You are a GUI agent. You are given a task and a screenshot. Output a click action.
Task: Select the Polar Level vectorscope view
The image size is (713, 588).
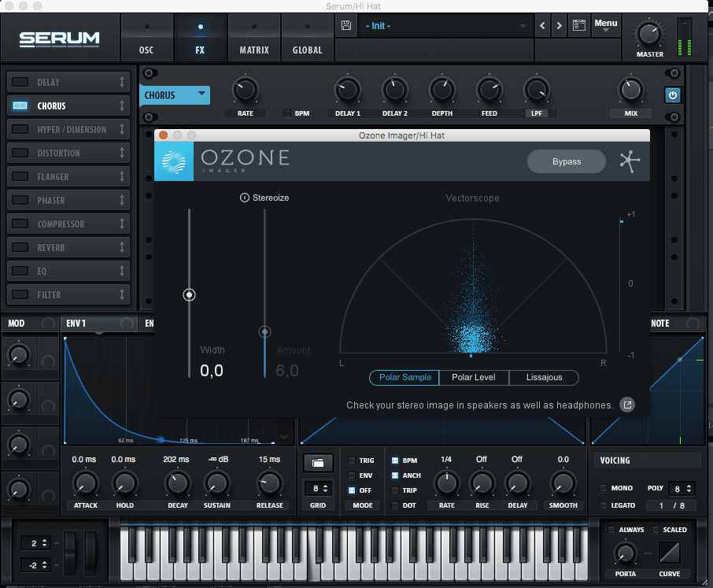474,378
